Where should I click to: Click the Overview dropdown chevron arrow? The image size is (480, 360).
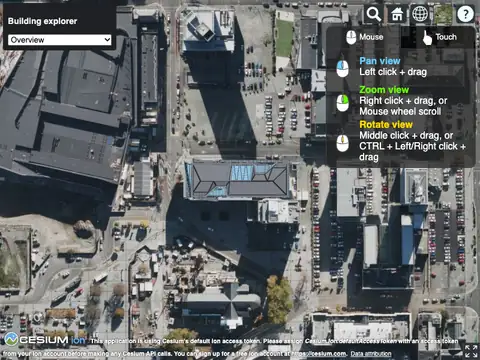[x=107, y=40]
